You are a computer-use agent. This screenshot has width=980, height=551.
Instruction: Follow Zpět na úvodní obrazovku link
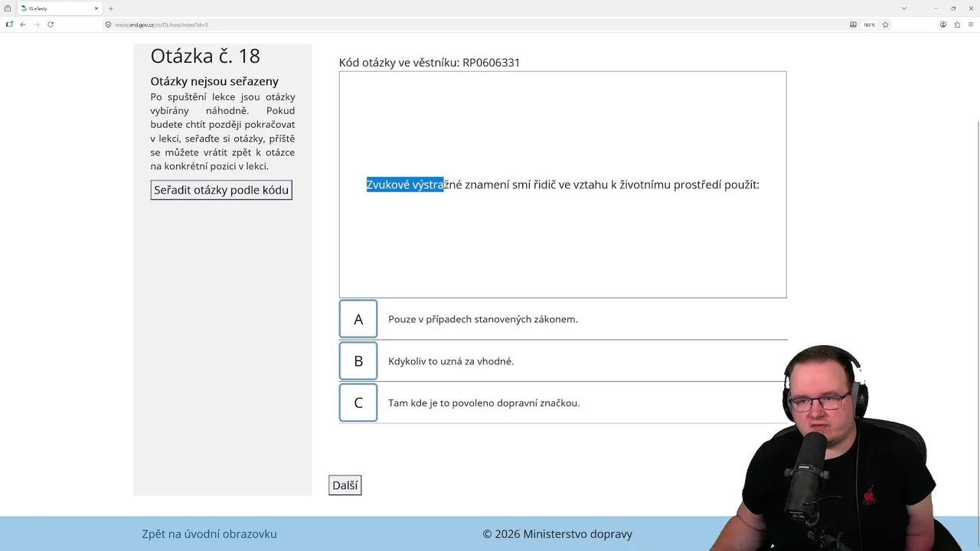point(209,534)
